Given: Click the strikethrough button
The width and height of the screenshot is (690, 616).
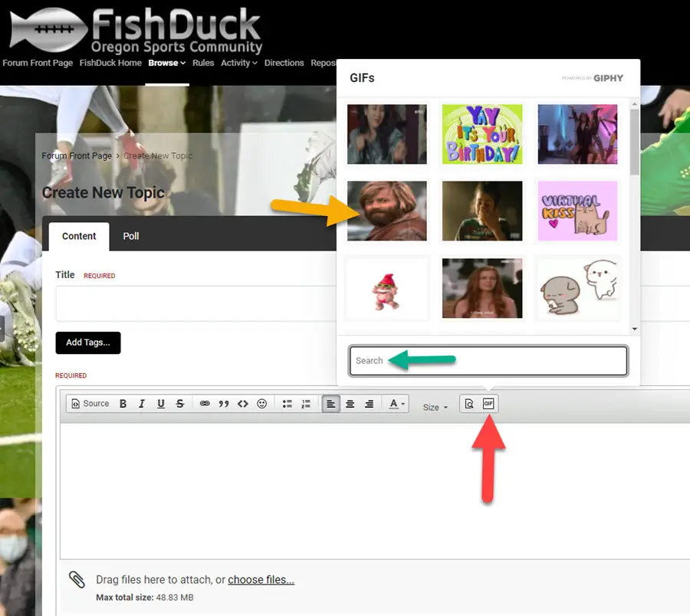Looking at the screenshot, I should [x=179, y=404].
